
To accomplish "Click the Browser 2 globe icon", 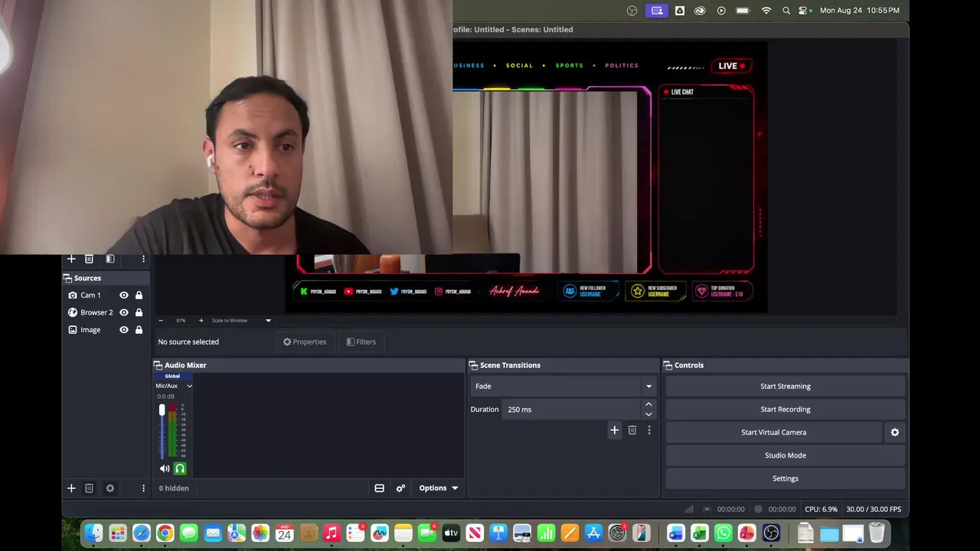I will (x=73, y=312).
